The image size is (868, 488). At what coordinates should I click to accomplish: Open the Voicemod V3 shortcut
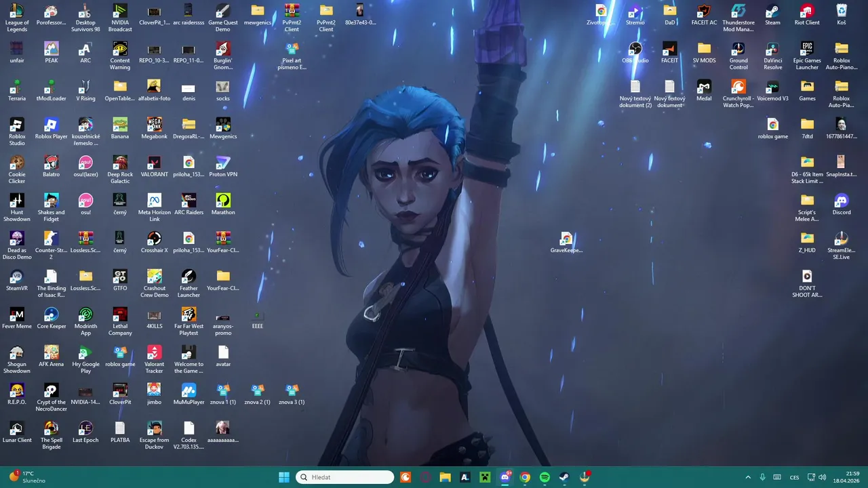(772, 90)
